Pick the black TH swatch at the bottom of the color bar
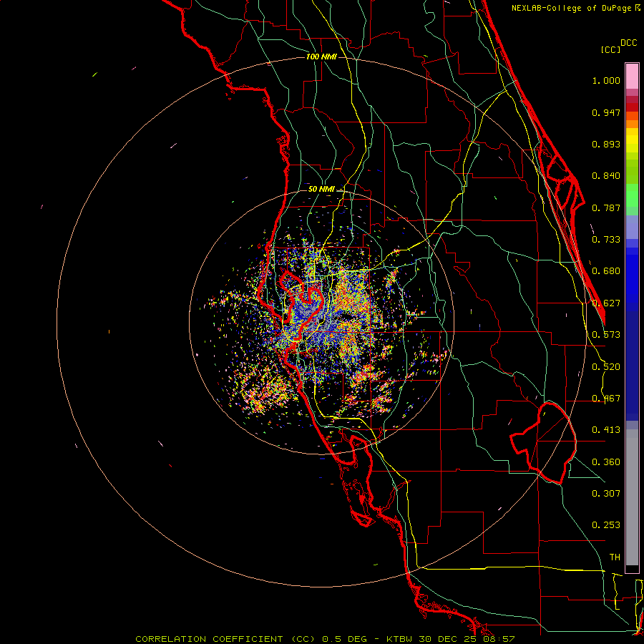 click(x=632, y=568)
